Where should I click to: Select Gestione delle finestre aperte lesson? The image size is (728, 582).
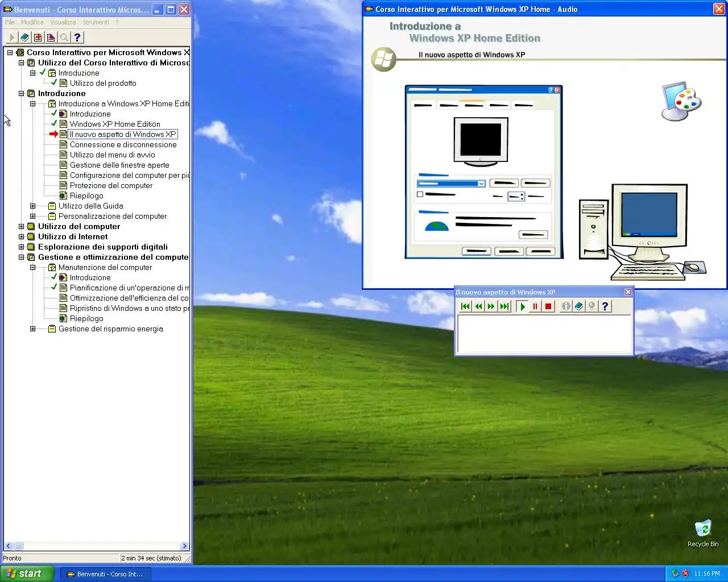tap(119, 165)
